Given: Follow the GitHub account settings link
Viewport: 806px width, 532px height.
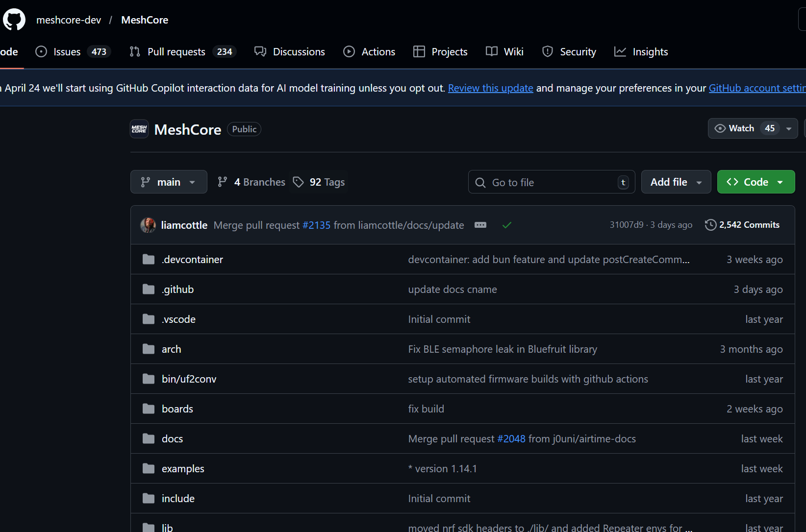Looking at the screenshot, I should [x=757, y=88].
